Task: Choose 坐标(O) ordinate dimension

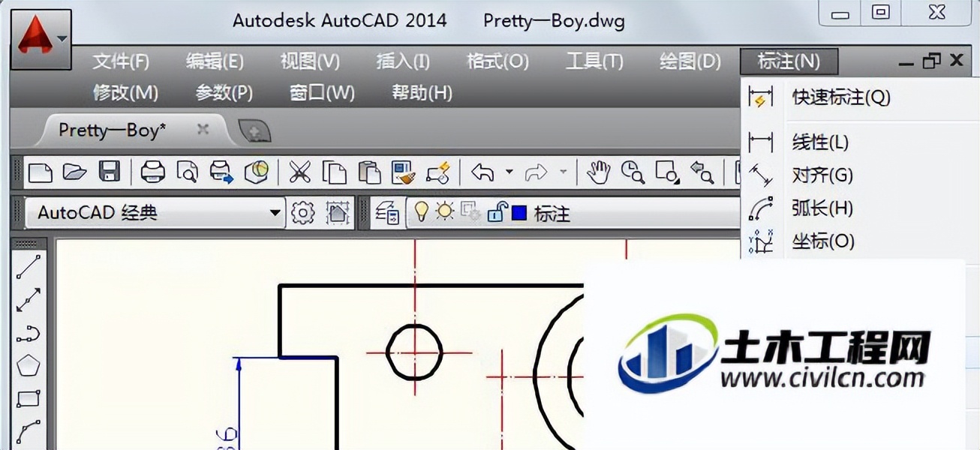Action: click(x=860, y=241)
